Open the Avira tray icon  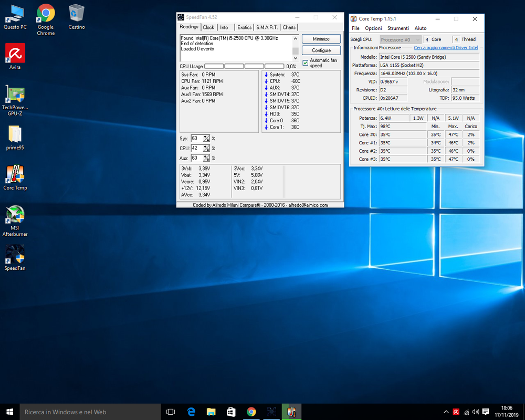456,412
